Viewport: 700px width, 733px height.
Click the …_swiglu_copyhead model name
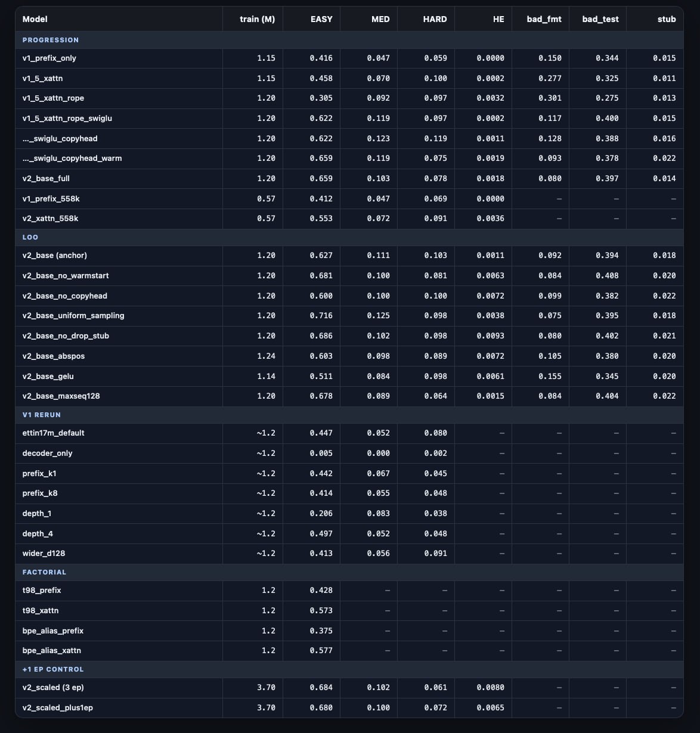tap(60, 138)
